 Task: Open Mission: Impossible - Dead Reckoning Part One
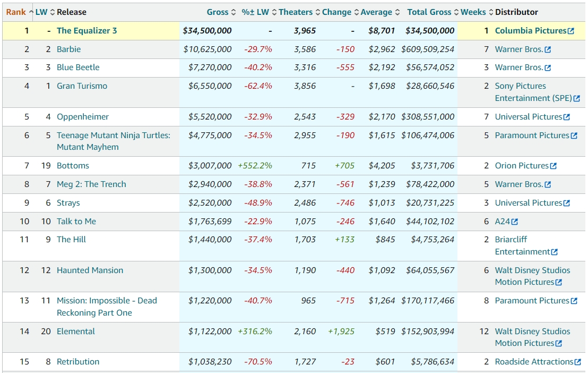click(x=107, y=307)
